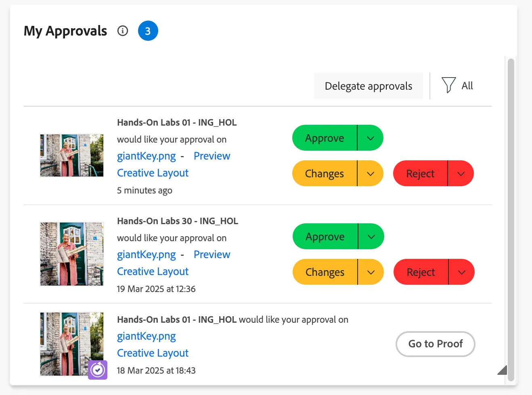
Task: Expand Approve dropdown arrow for Hands-On Labs 30
Action: tap(371, 236)
